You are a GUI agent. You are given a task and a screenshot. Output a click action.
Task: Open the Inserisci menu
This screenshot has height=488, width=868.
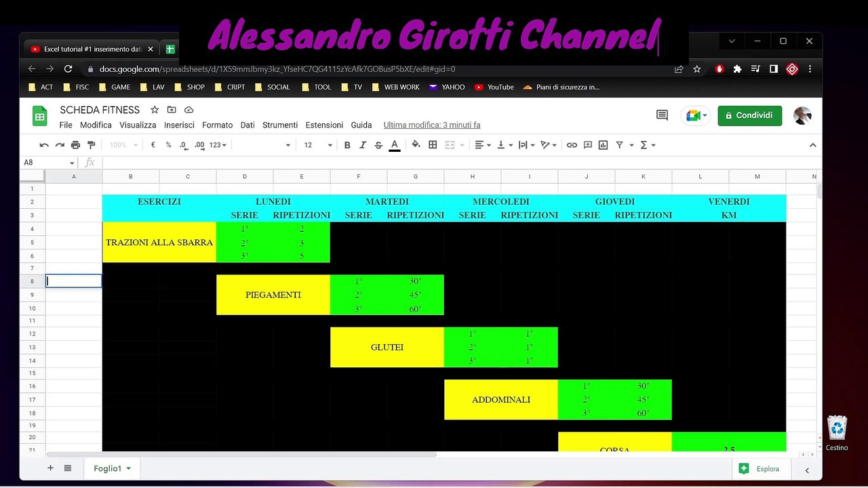coord(179,125)
